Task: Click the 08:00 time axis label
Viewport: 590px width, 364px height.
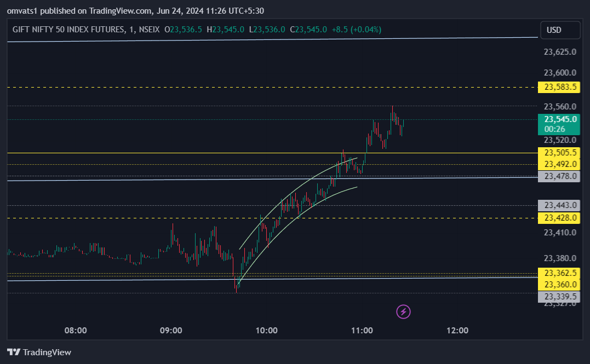Action: (x=76, y=331)
